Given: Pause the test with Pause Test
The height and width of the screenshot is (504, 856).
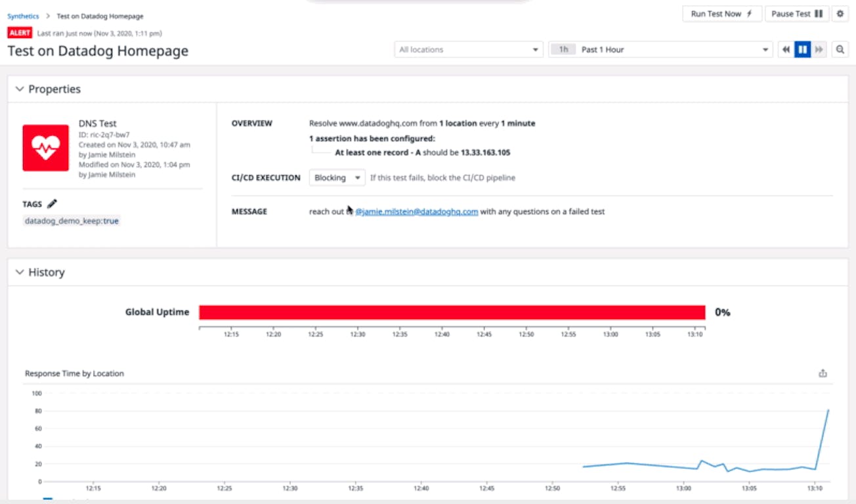Looking at the screenshot, I should [x=796, y=14].
